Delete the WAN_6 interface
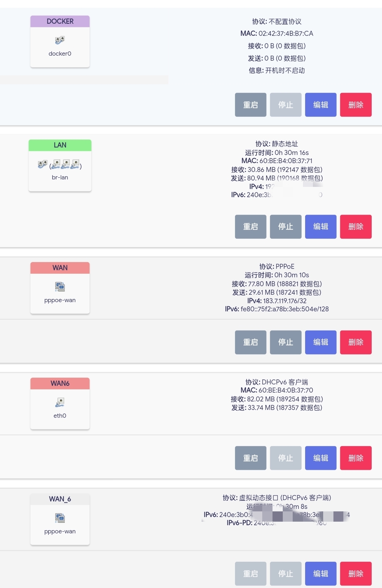The width and height of the screenshot is (382, 588). (356, 573)
